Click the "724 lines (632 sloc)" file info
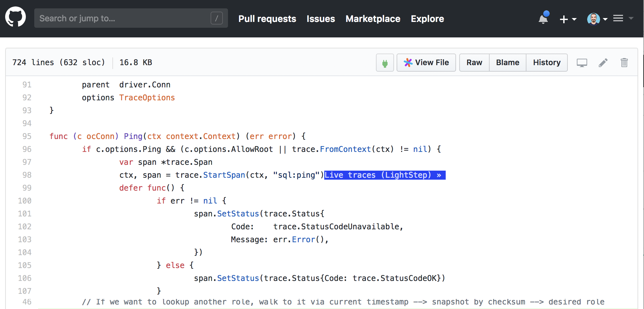This screenshot has width=644, height=309. pos(59,63)
